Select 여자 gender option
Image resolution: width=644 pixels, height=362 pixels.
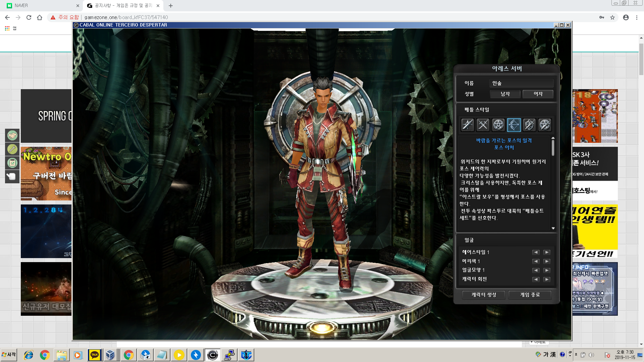pos(538,94)
